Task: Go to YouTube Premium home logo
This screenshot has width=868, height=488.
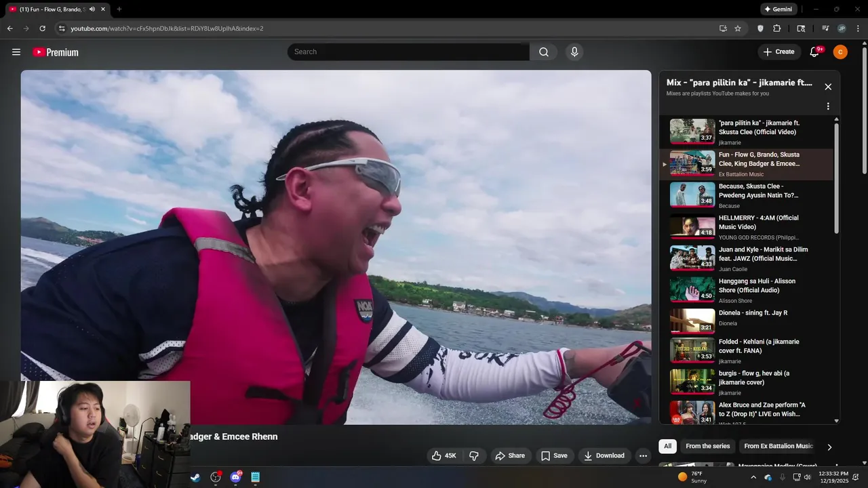Action: 56,52
